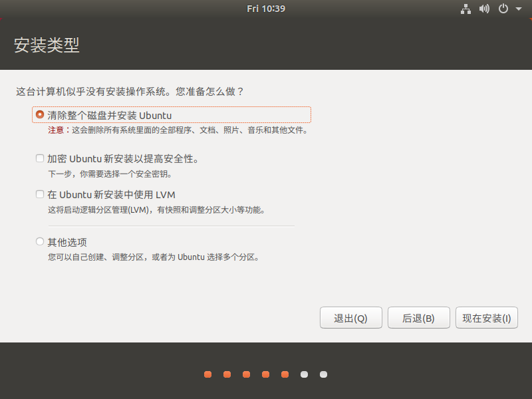Expand the system menu dropdown arrow
Image resolution: width=532 pixels, height=399 pixels.
pyautogui.click(x=519, y=9)
